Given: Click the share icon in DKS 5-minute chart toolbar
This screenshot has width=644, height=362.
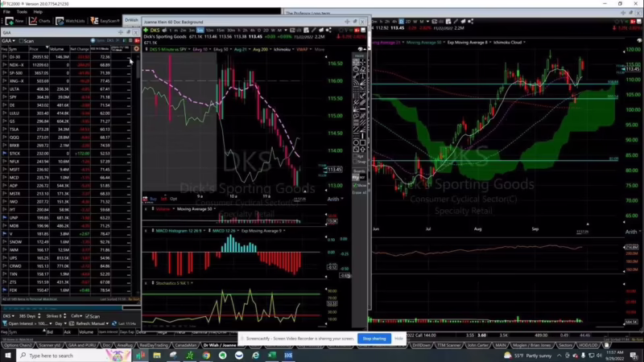Looking at the screenshot, I should pos(328,31).
